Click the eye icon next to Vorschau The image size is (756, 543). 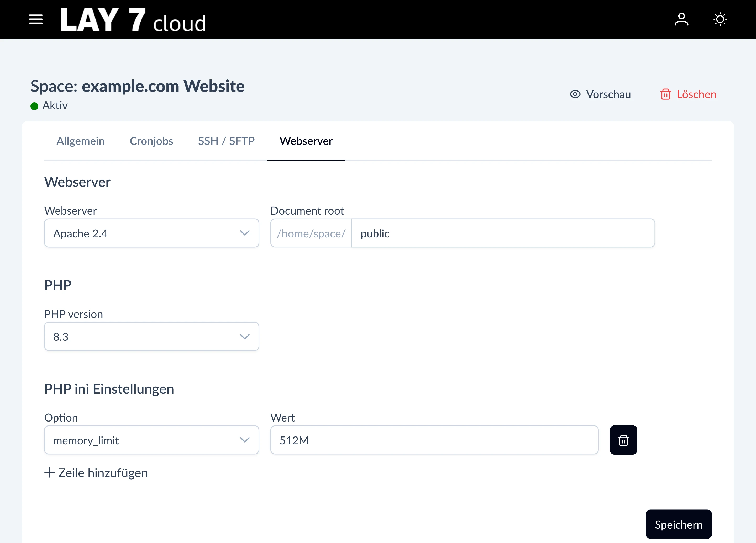tap(575, 94)
